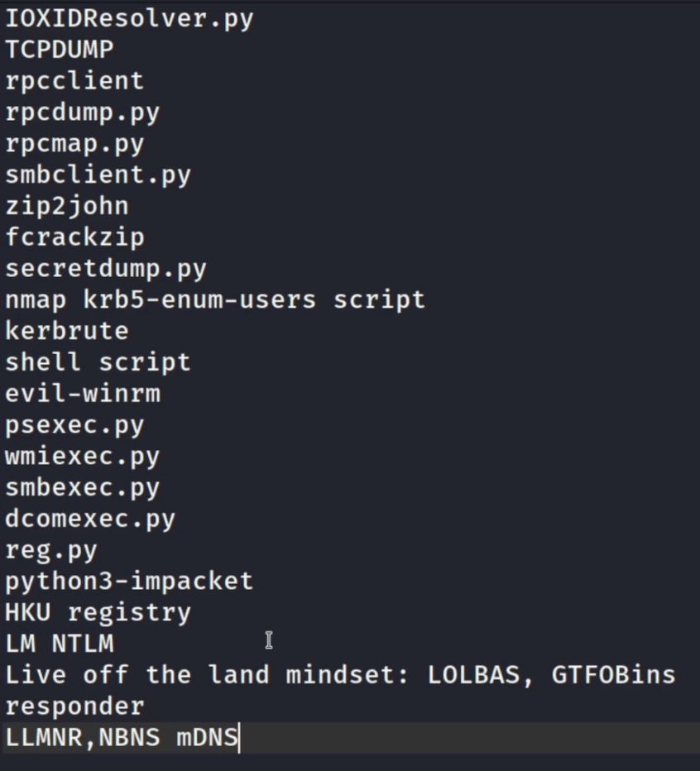The width and height of the screenshot is (700, 771).
Task: Click on the HKU registry text
Action: [x=98, y=613]
